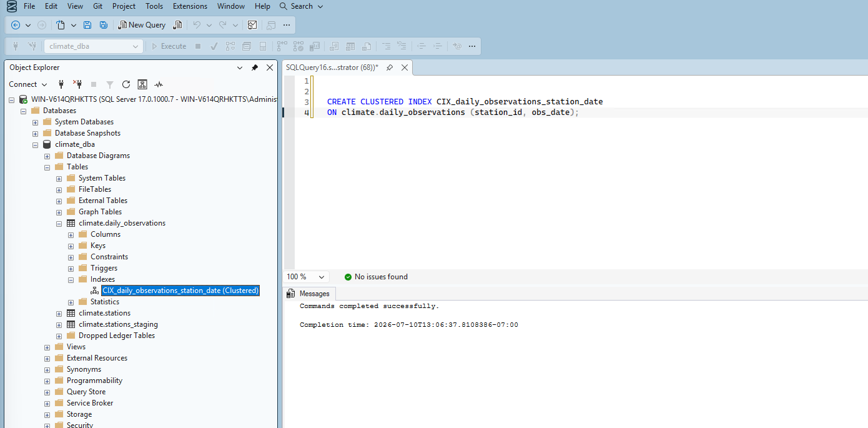Click the Change Connection icon in SQL toolbar
This screenshot has width=868, height=428.
coord(32,46)
